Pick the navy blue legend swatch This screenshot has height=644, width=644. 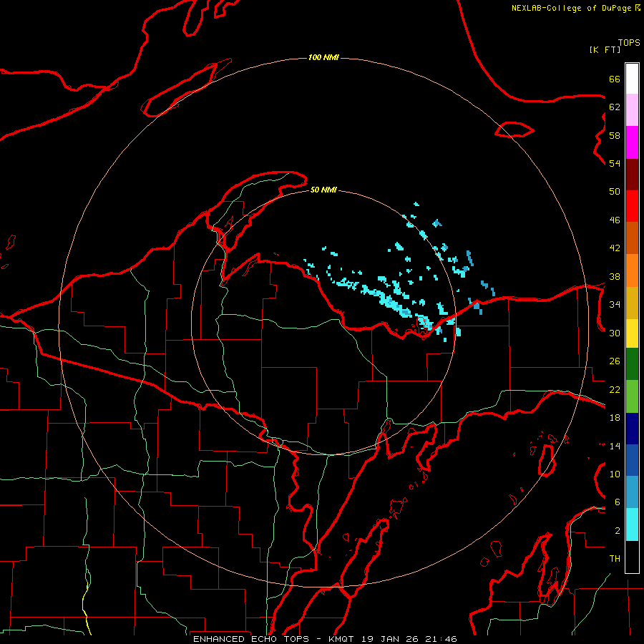tap(632, 429)
